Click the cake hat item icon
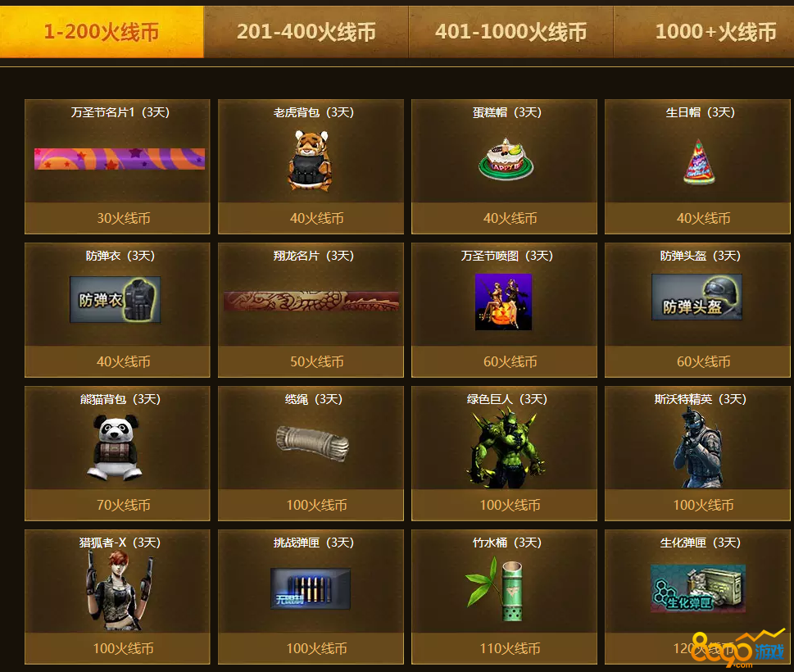Screen dimensions: 794x672 506,159
